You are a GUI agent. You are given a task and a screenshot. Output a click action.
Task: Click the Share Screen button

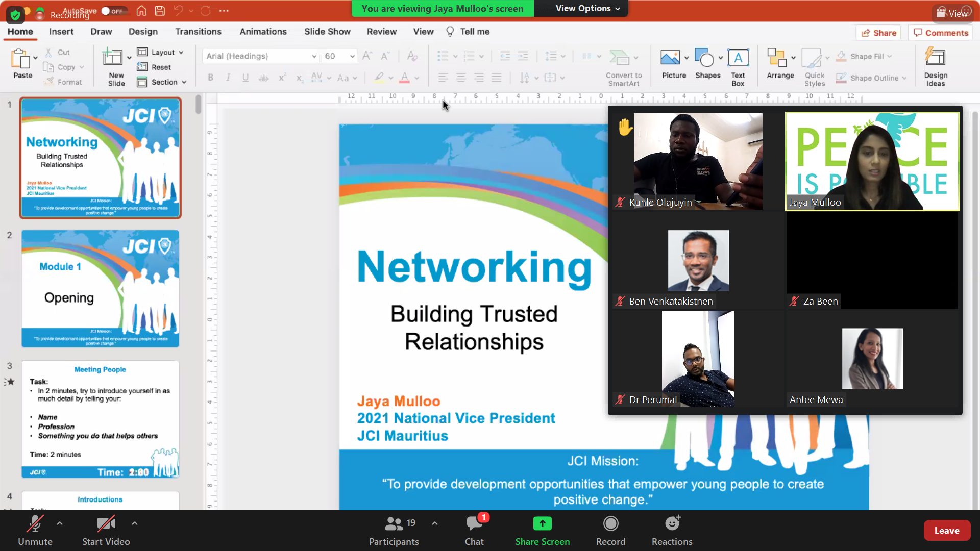[542, 524]
